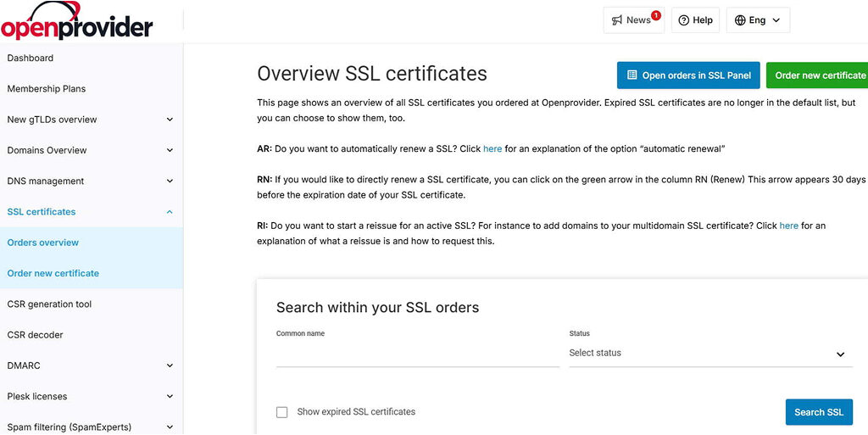Expand Spam filtering (SpamExperts) chevron

click(170, 427)
